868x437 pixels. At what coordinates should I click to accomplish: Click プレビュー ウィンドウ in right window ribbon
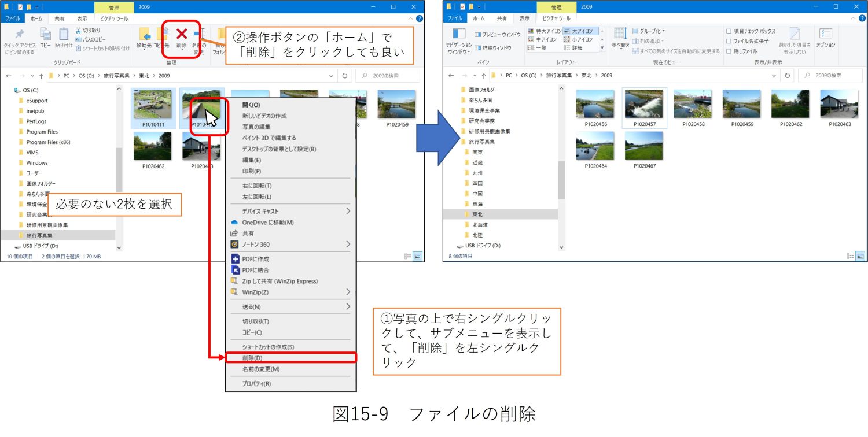tap(497, 35)
